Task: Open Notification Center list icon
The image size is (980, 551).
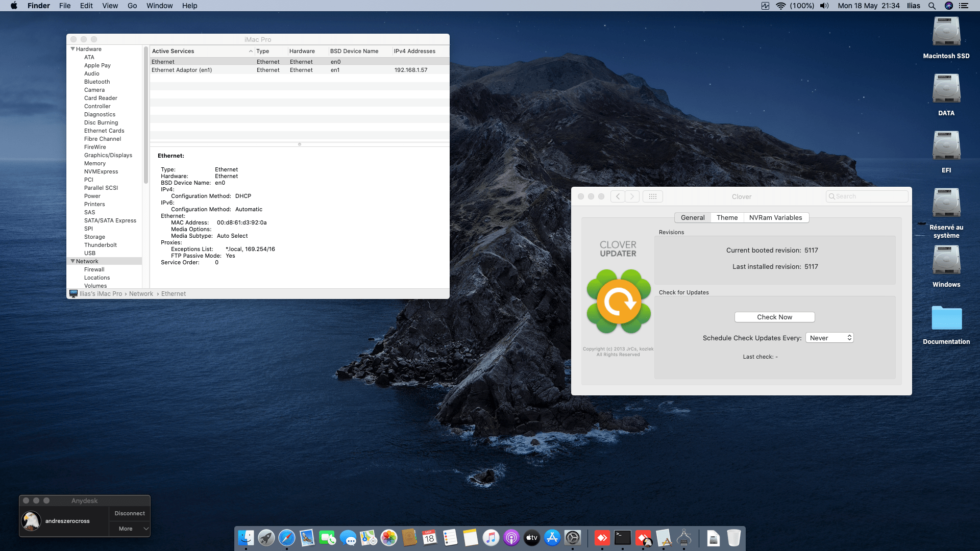Action: click(x=964, y=6)
